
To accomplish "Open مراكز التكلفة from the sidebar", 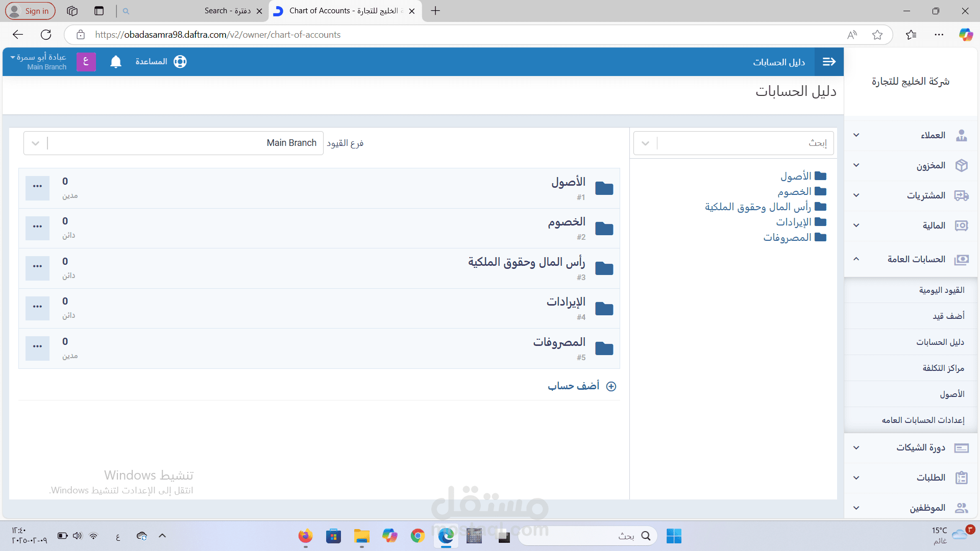I will [x=942, y=368].
